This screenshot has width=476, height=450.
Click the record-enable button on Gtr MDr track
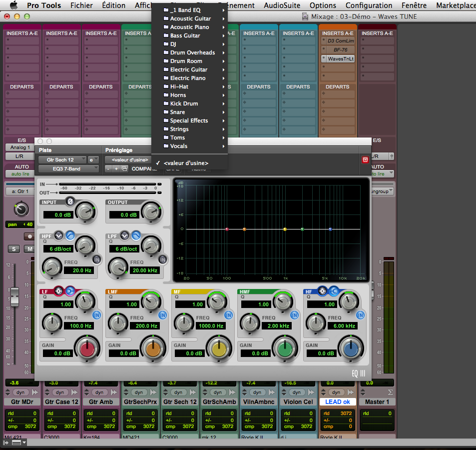29,236
